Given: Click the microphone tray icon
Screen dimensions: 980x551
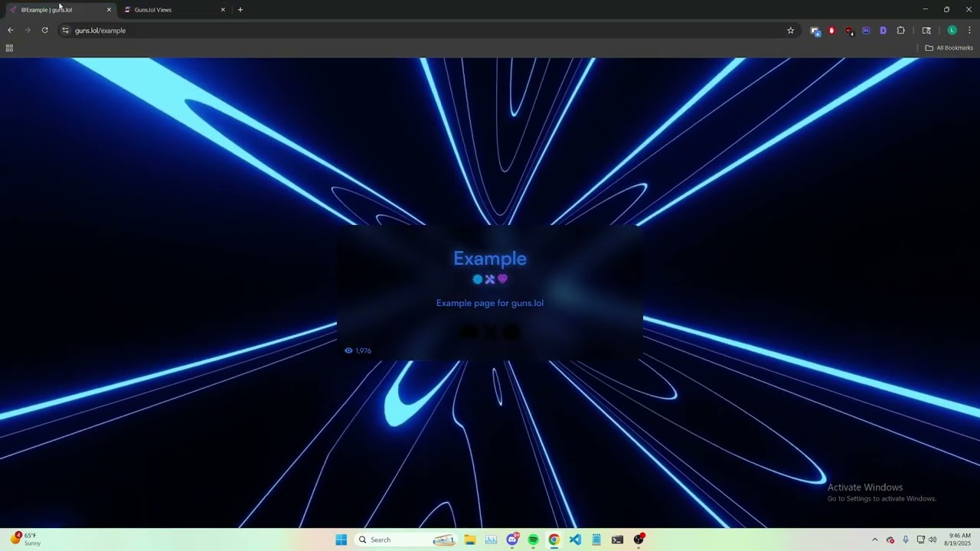Looking at the screenshot, I should [906, 540].
